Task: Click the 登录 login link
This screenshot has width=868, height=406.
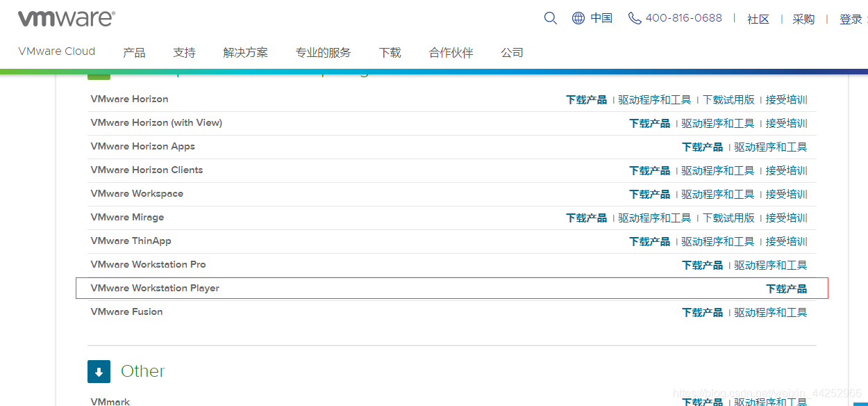Action: coord(851,19)
